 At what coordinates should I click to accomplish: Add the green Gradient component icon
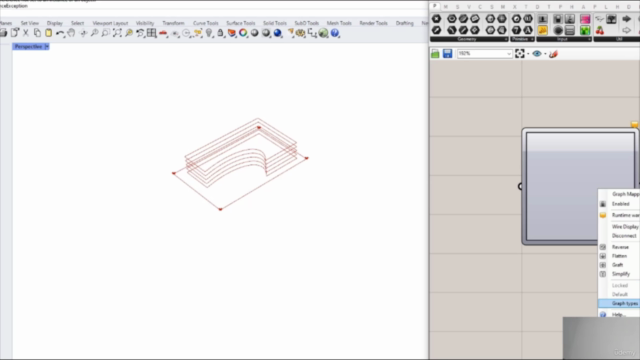[x=585, y=30]
